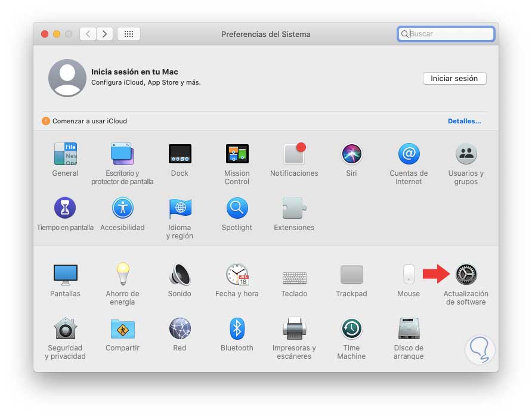This screenshot has height=416, width=532.
Task: Open Sonido preferences
Action: [180, 274]
